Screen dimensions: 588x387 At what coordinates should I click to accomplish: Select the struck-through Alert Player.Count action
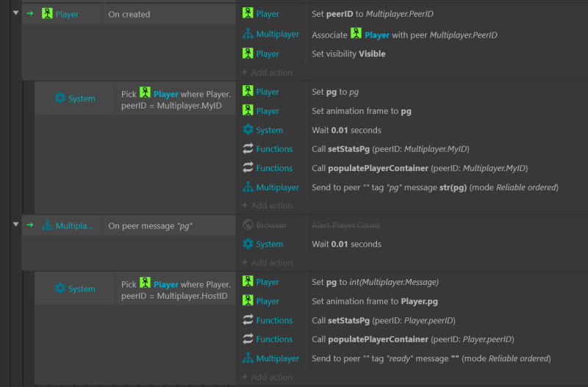[x=344, y=225]
